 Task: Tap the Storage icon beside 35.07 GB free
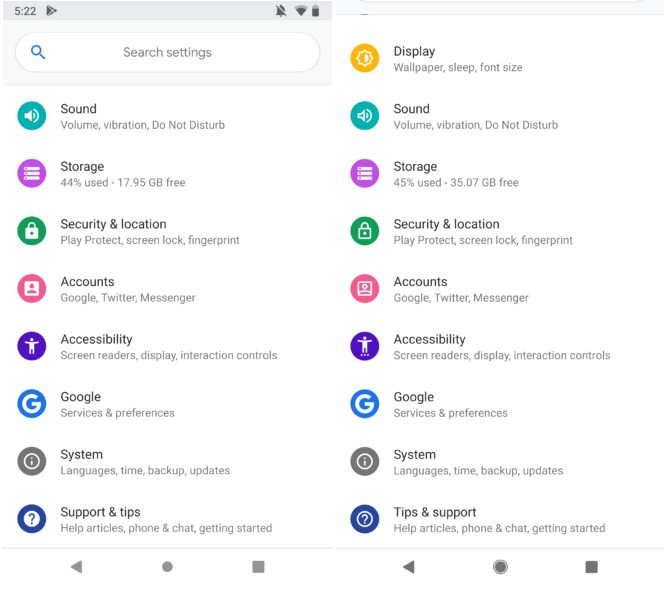point(365,174)
